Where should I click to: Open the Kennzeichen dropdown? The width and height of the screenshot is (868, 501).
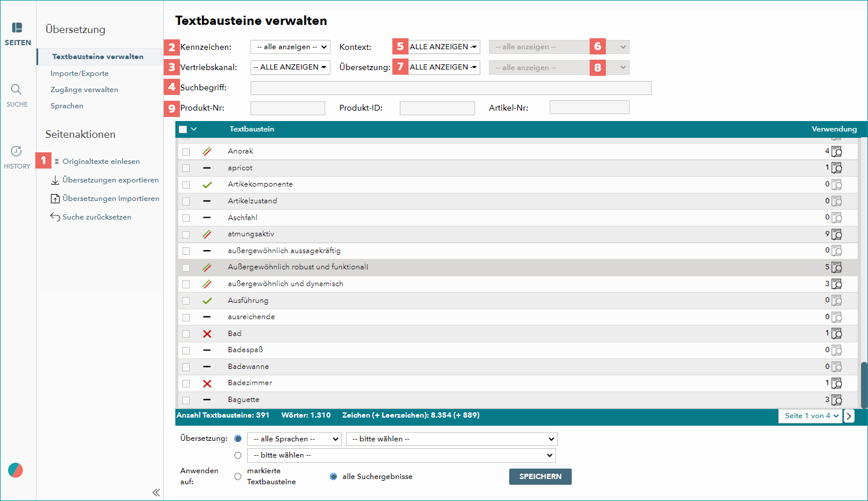click(290, 47)
